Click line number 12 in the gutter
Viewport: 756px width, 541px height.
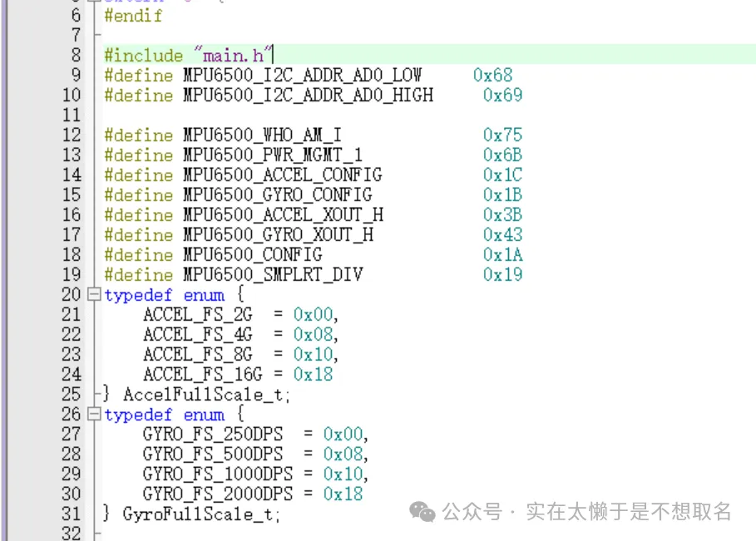(72, 135)
